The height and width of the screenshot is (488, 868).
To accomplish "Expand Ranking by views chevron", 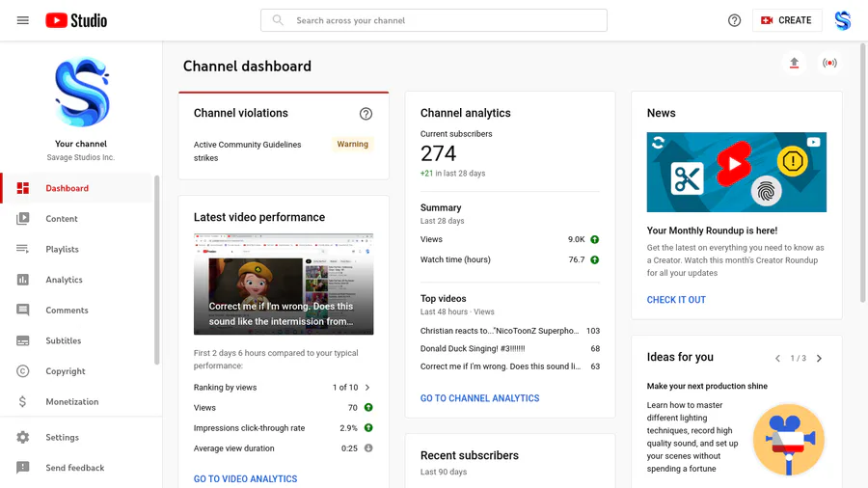I will (x=367, y=388).
